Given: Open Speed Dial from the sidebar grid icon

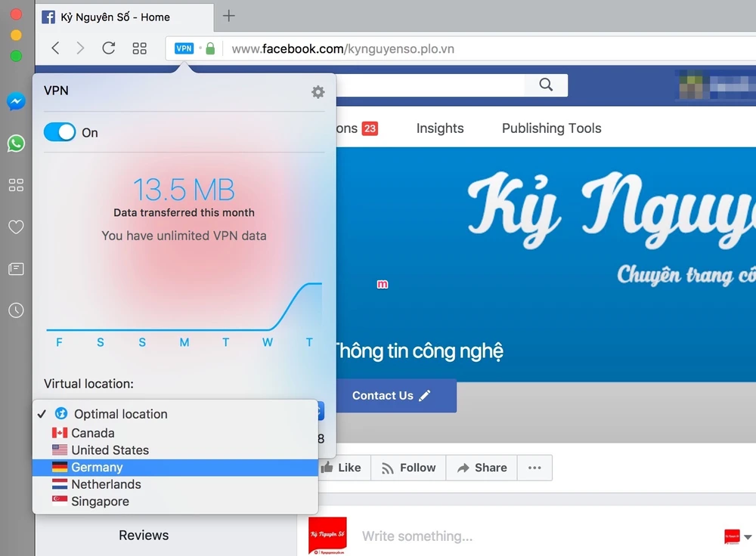Looking at the screenshot, I should (16, 185).
